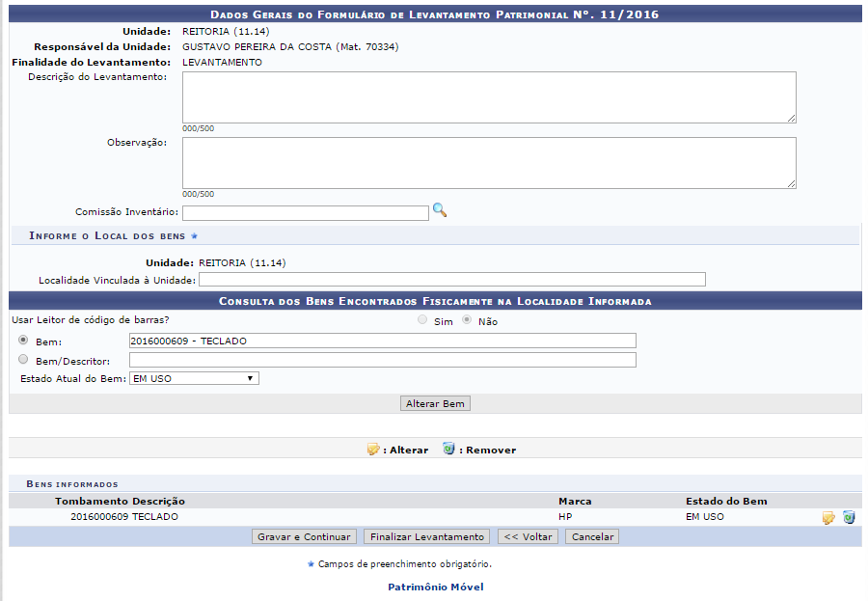
Task: Open the Estado Atual do Bem dropdown
Action: 194,379
